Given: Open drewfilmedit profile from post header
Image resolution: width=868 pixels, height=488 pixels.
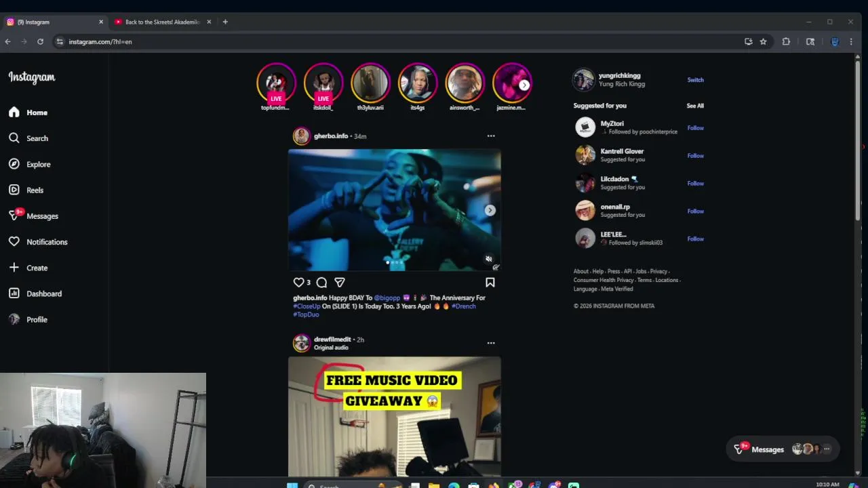Looking at the screenshot, I should [332, 339].
